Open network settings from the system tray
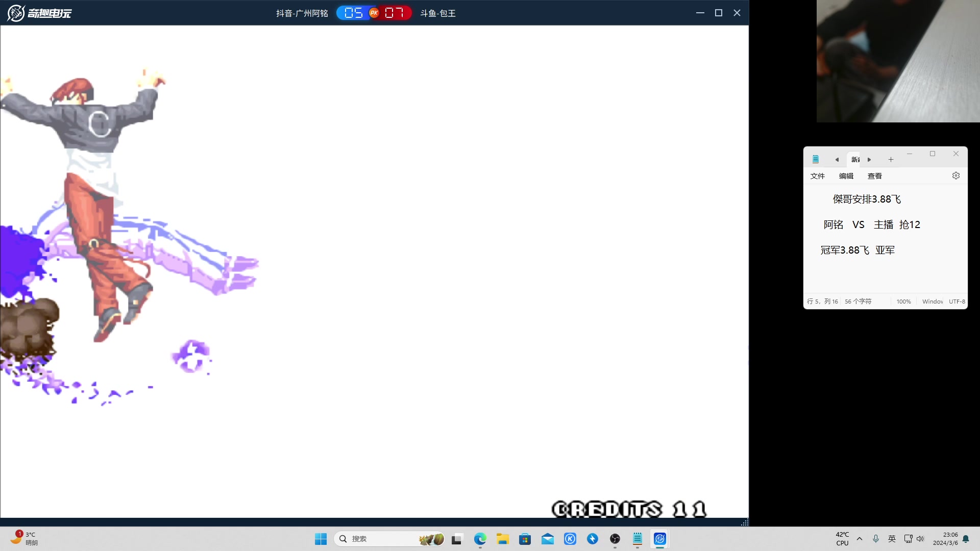 908,539
